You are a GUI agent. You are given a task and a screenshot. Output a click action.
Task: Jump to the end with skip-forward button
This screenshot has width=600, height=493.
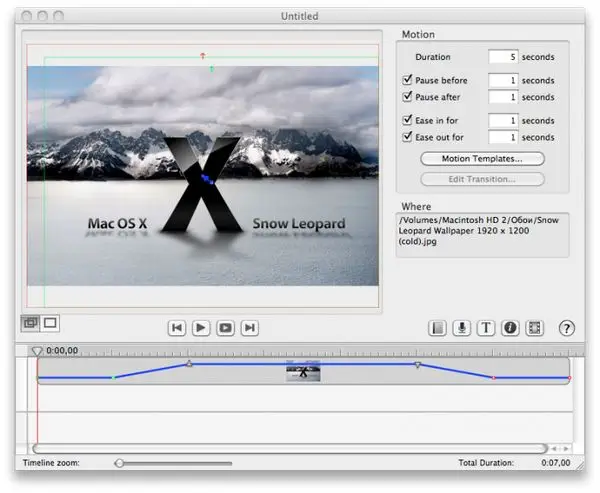(x=249, y=328)
